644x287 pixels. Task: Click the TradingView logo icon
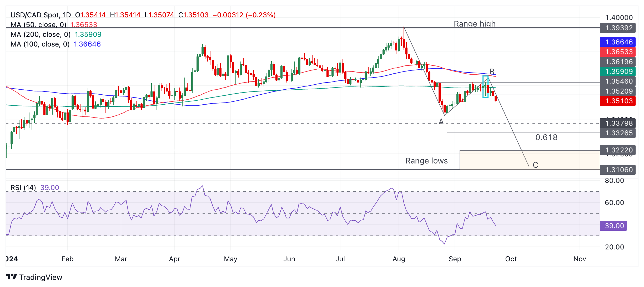11,277
